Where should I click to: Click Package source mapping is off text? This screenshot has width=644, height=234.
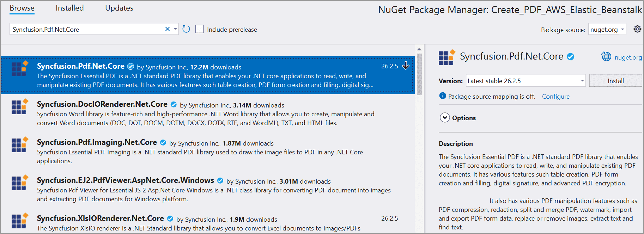click(x=492, y=96)
